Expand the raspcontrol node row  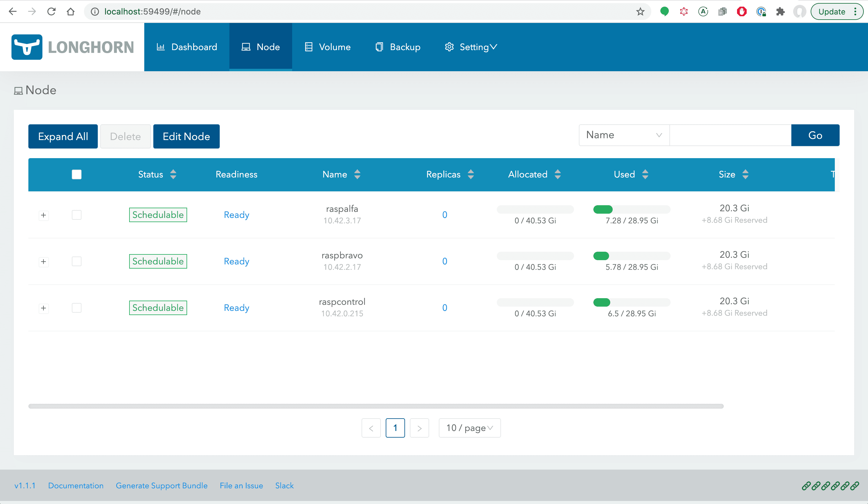[43, 308]
